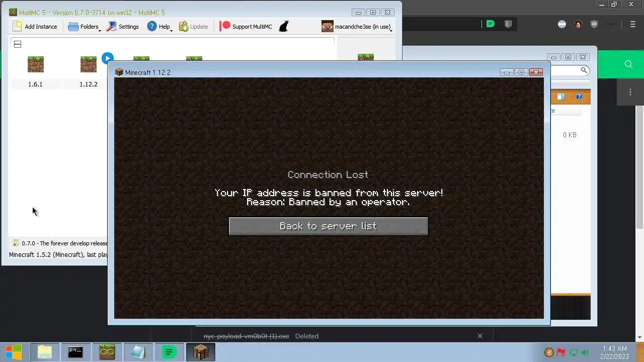Click the gray shield icon in browser address bar
644x362 pixels.
508,24
